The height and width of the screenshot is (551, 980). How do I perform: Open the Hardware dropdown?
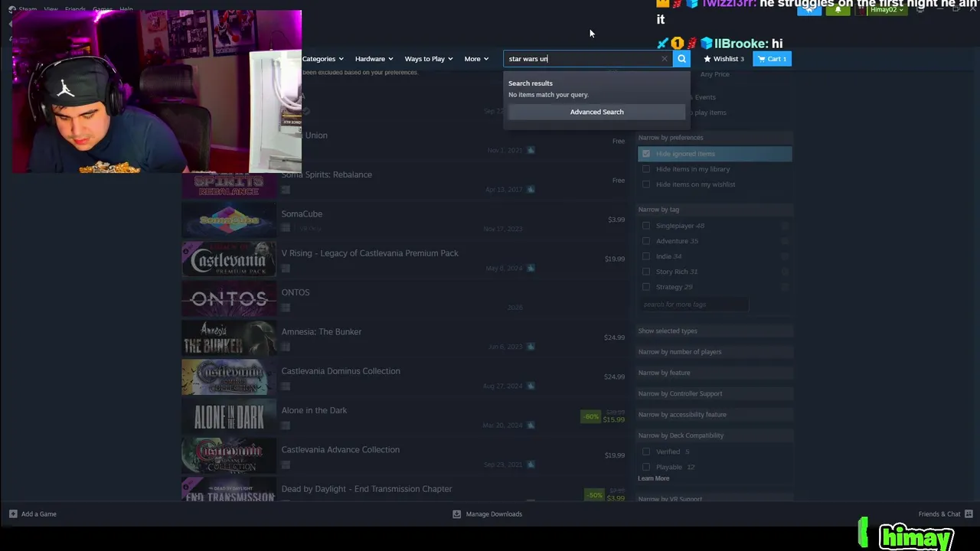pos(374,59)
